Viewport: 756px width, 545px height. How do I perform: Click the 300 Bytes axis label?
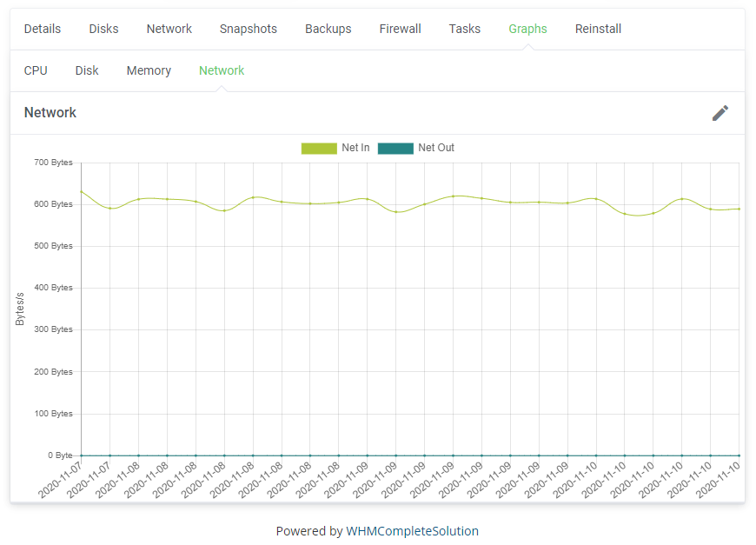click(53, 329)
